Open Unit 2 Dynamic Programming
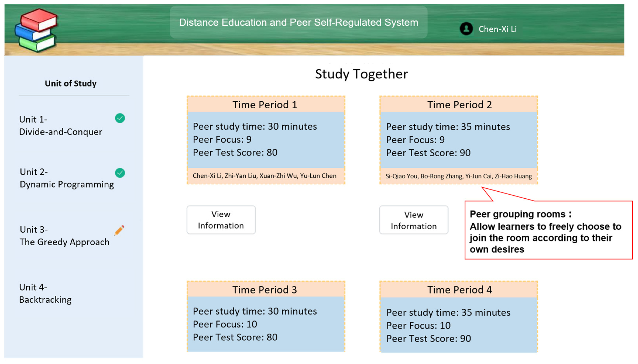 (66, 178)
